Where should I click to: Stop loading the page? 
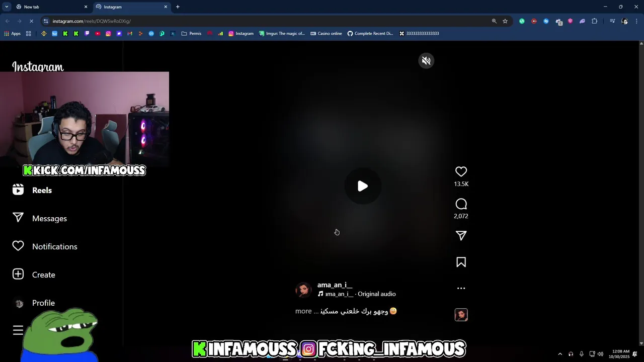[31, 21]
